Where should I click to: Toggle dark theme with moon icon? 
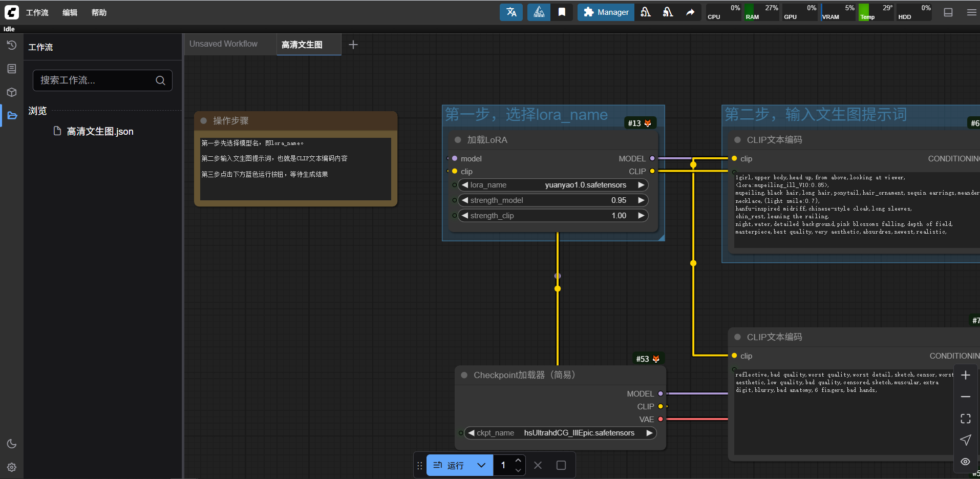pos(12,444)
